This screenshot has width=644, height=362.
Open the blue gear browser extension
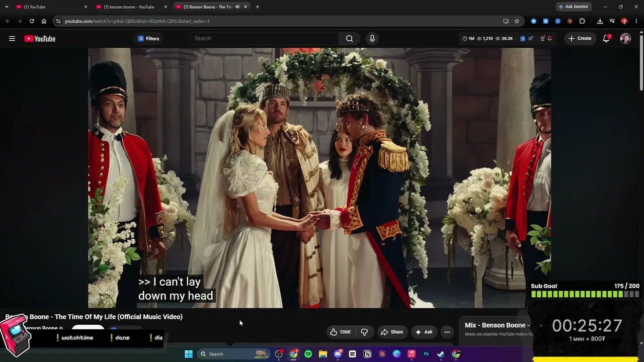click(x=546, y=21)
